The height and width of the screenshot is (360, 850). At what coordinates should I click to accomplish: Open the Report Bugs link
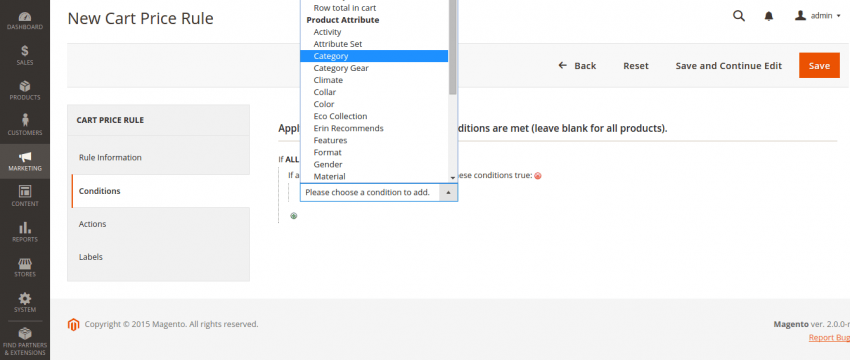pyautogui.click(x=829, y=338)
